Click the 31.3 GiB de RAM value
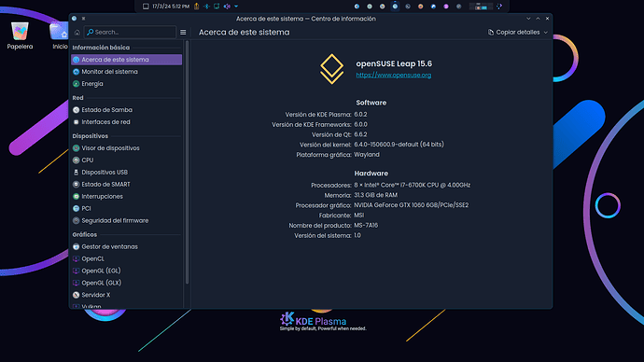644x362 pixels. click(x=376, y=195)
